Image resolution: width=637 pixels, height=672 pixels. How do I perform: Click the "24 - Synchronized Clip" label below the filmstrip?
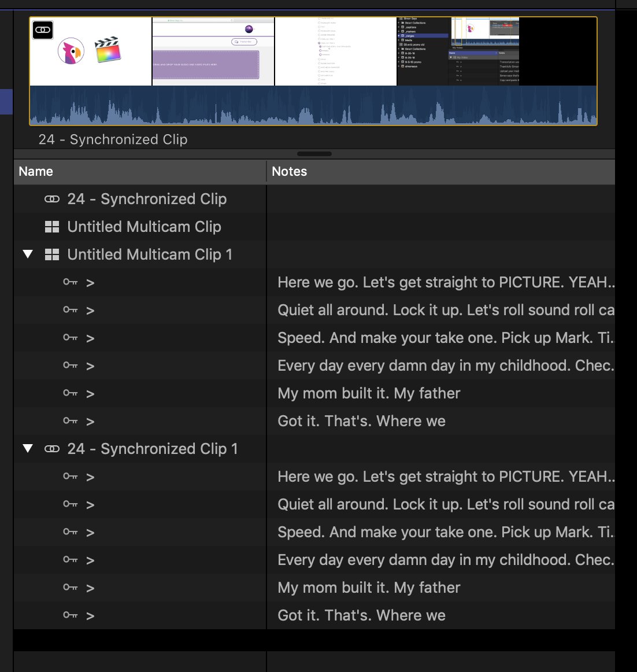pos(113,140)
